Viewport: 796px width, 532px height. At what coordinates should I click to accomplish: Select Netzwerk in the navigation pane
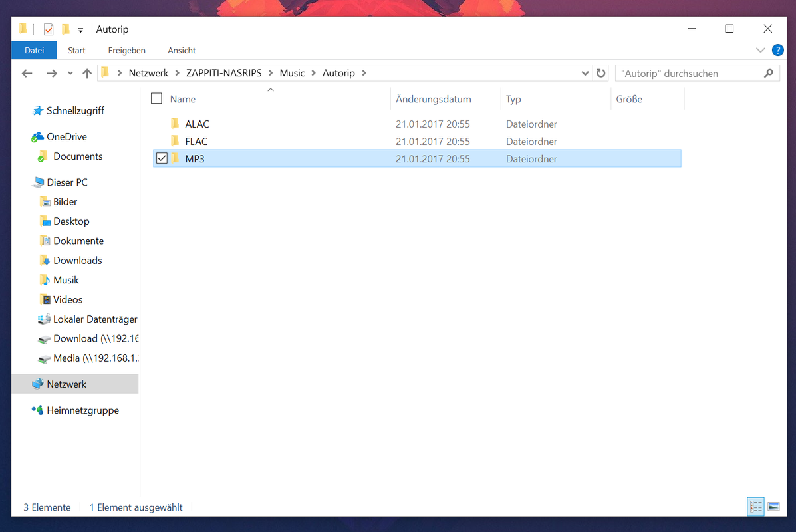click(66, 384)
